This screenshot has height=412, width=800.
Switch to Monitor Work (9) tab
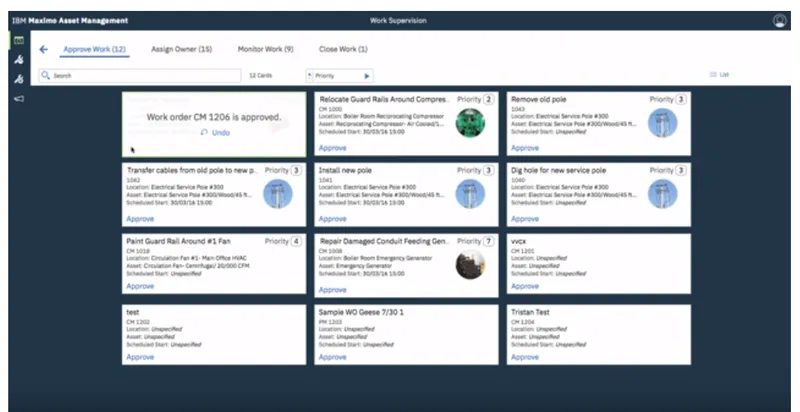click(265, 49)
